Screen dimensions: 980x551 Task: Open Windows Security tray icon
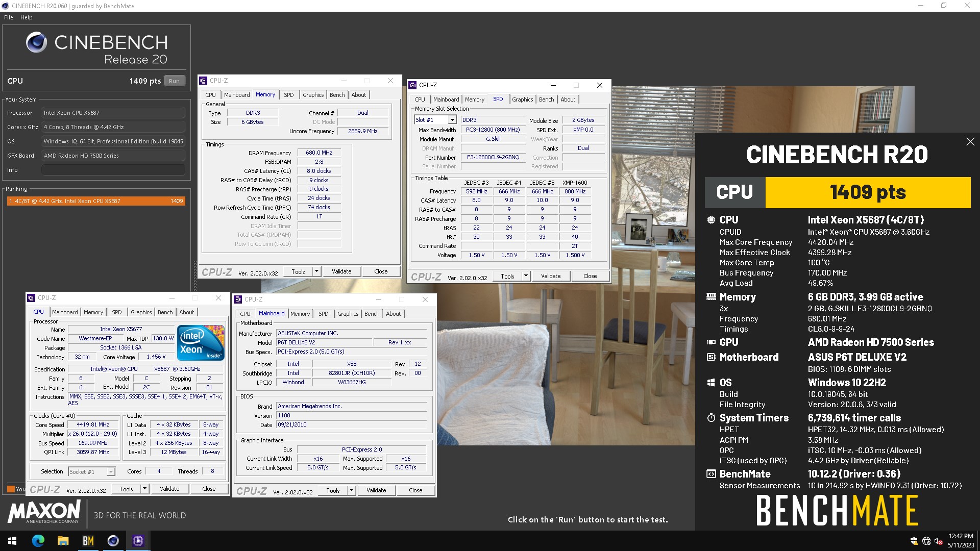pyautogui.click(x=914, y=541)
